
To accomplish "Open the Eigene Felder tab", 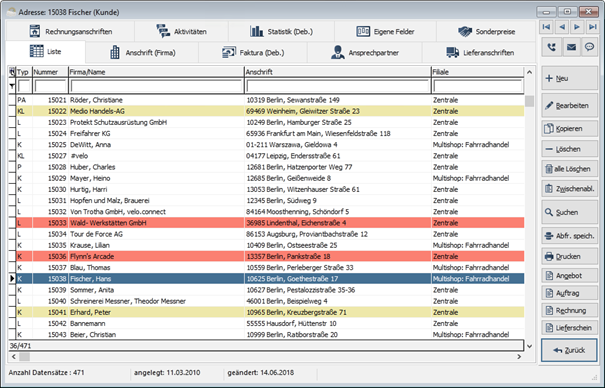I will (385, 31).
